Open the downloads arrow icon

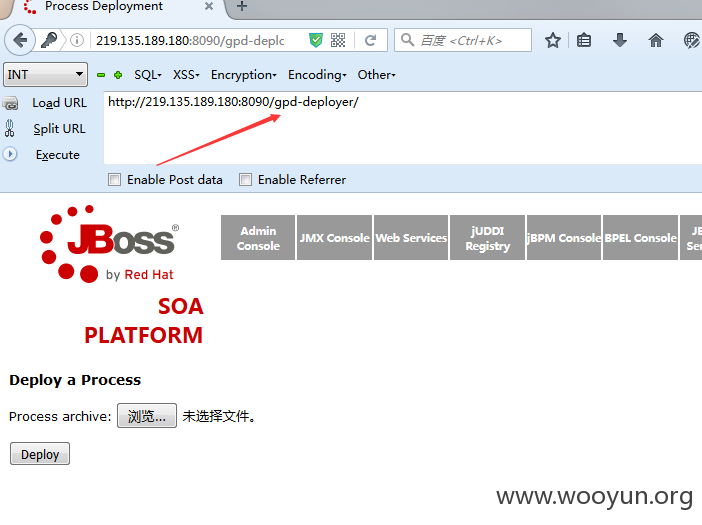coord(620,41)
